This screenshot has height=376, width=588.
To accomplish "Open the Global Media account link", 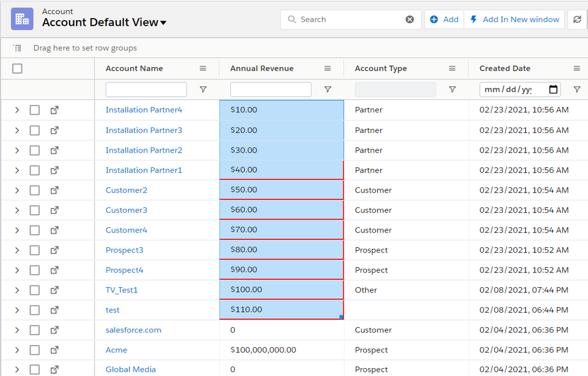I will [130, 370].
